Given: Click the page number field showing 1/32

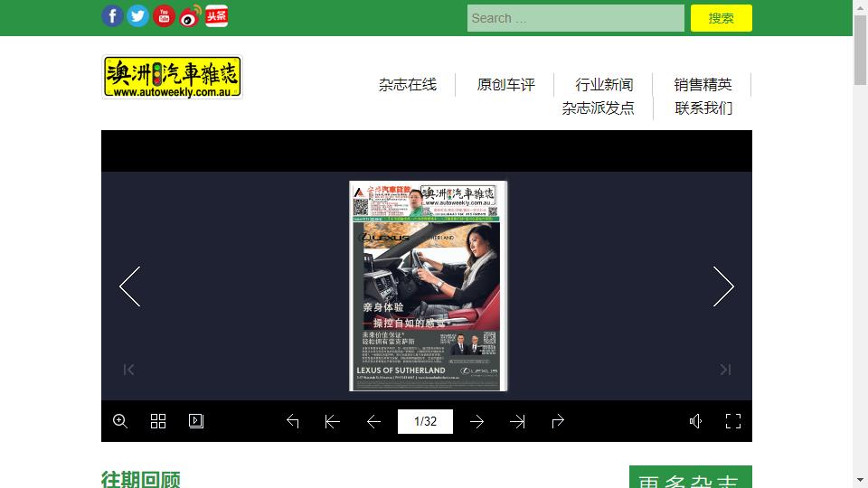Looking at the screenshot, I should 425,422.
